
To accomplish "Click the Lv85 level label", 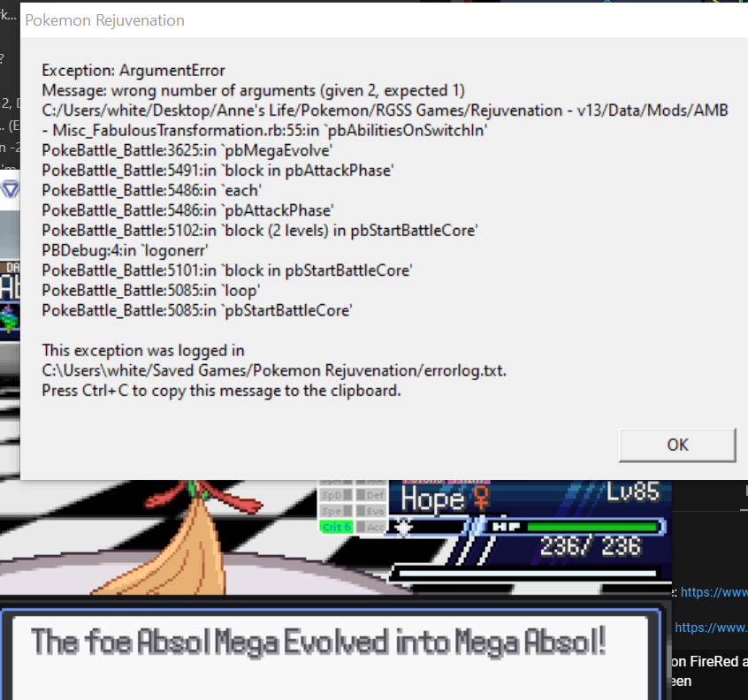I will tap(633, 491).
